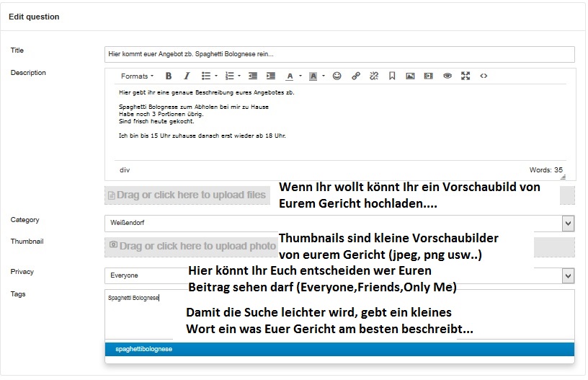Open the text color picker
The height and width of the screenshot is (380, 588).
(x=290, y=76)
